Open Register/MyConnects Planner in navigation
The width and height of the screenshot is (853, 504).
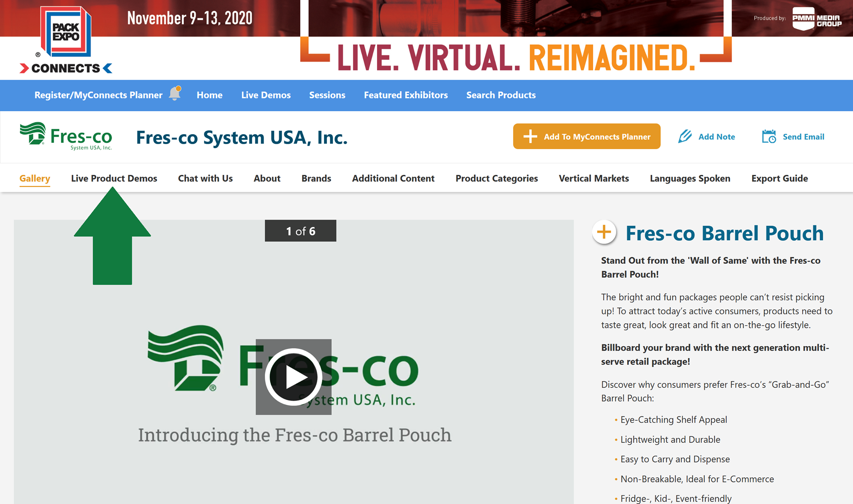click(98, 95)
